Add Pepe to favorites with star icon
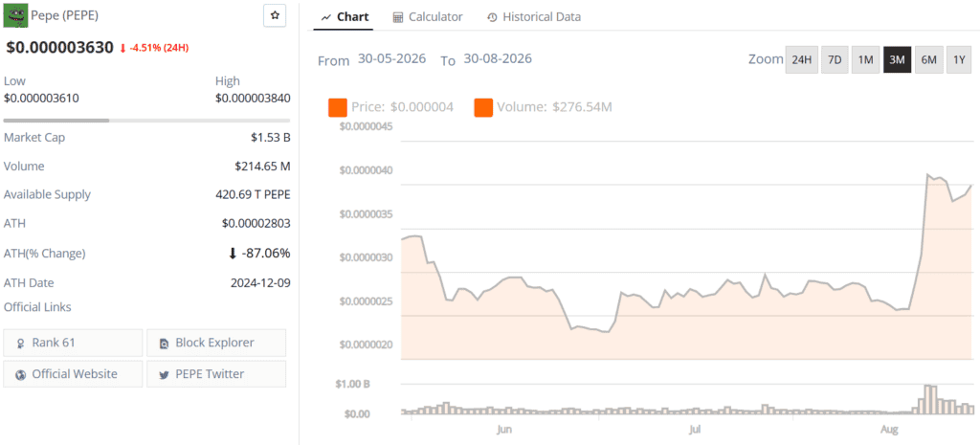This screenshot has width=980, height=445. pos(275,15)
